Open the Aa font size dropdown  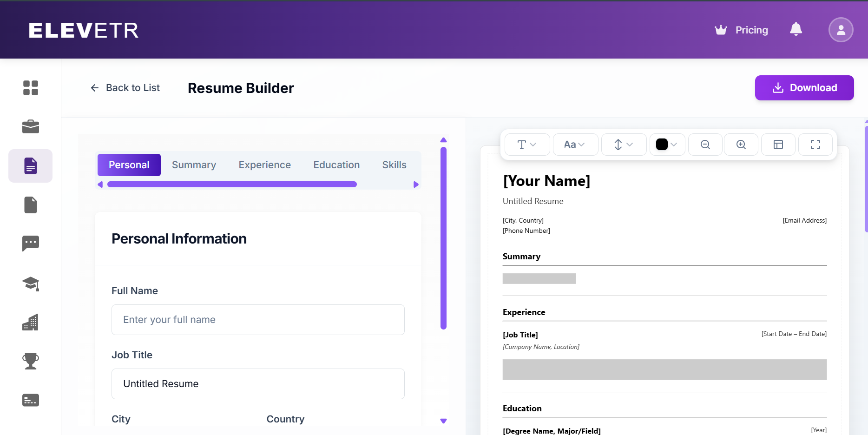(575, 145)
